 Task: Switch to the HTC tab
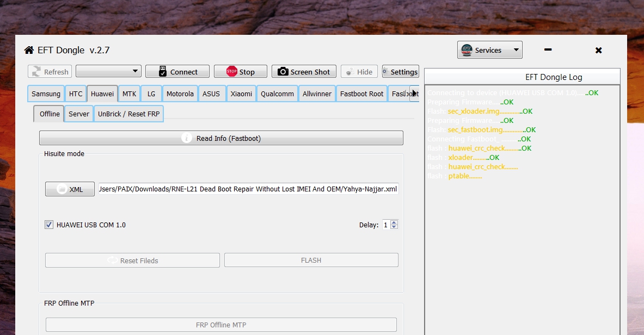76,94
